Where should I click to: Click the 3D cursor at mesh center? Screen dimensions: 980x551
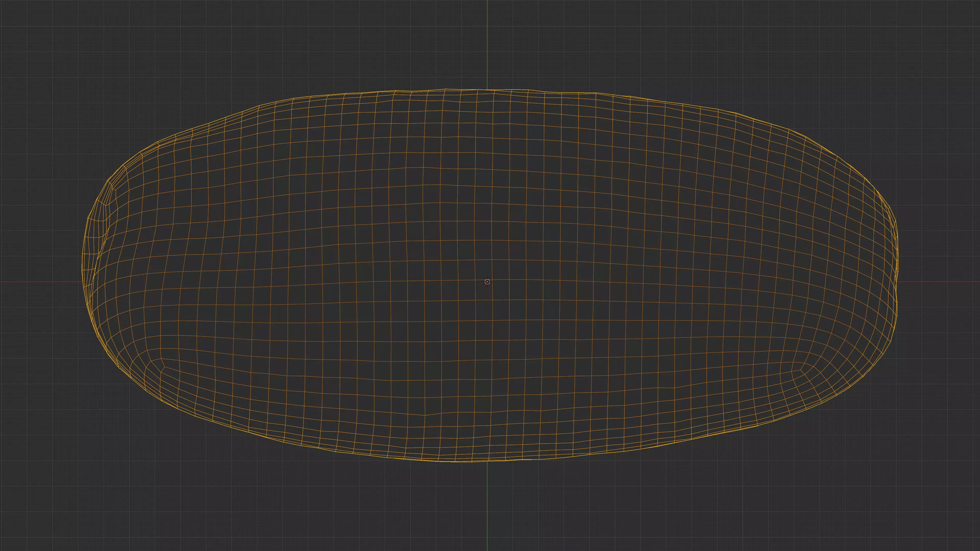pos(487,282)
